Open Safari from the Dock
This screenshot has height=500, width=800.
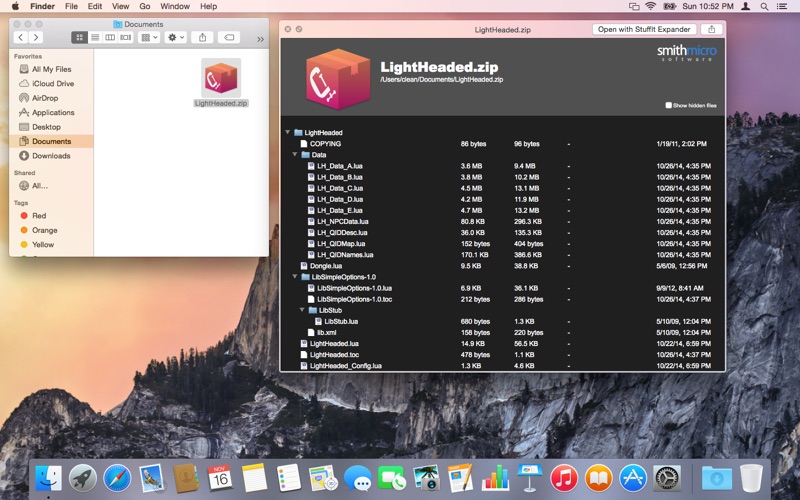(117, 479)
